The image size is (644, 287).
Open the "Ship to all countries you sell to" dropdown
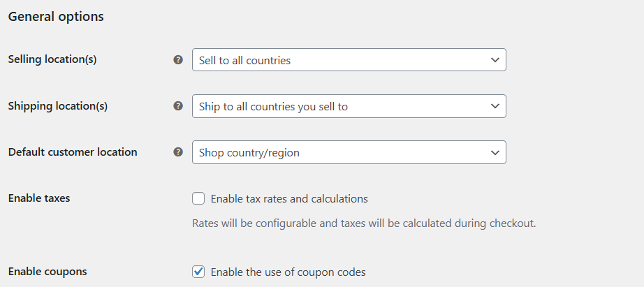pyautogui.click(x=349, y=106)
